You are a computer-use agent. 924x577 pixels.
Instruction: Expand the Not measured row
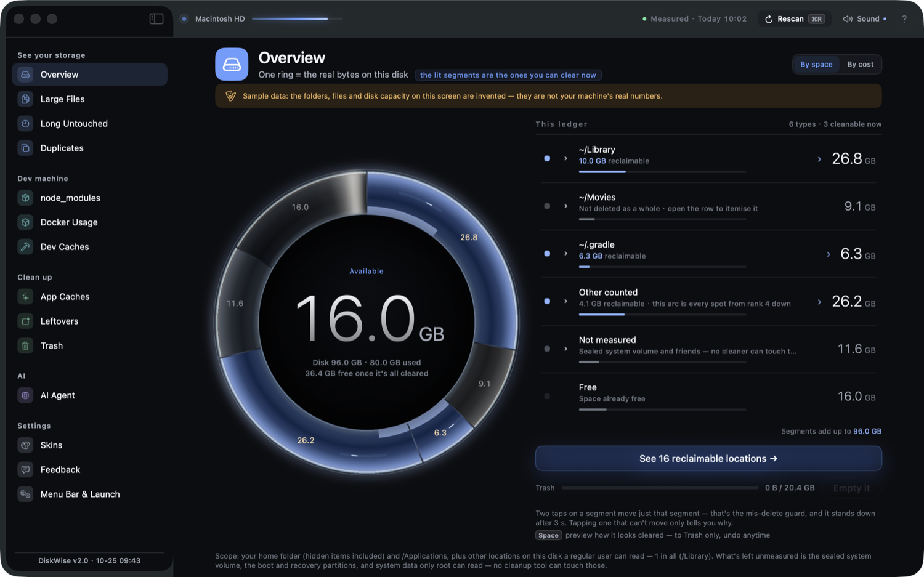(x=565, y=349)
